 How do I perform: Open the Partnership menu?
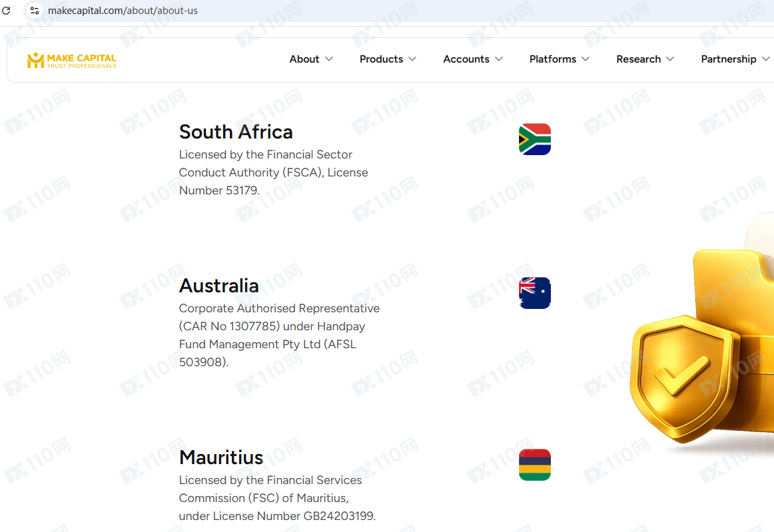click(x=728, y=59)
